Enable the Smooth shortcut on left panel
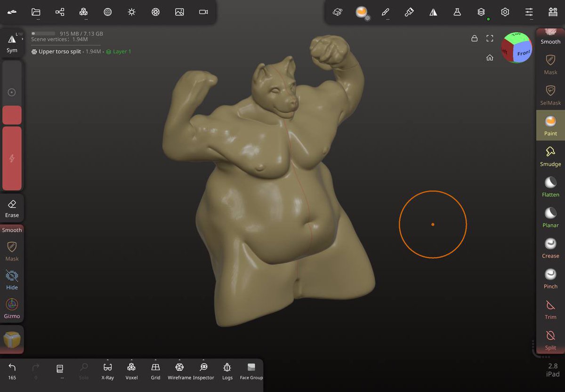565x392 pixels. [12, 230]
